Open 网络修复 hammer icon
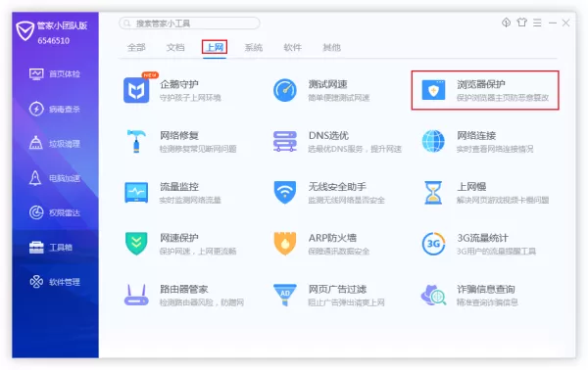The width and height of the screenshot is (588, 370). pos(136,141)
